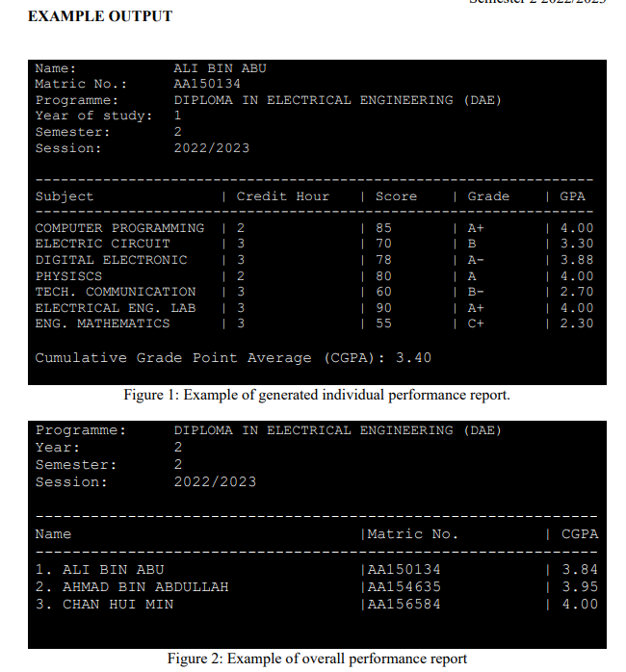Viewport: 626px width, 672px height.
Task: Select the DIGITAL ELECTRONIC subject row
Action: click(314, 260)
